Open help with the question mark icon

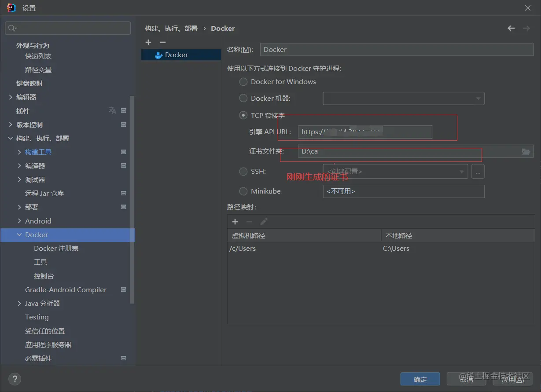click(x=15, y=379)
